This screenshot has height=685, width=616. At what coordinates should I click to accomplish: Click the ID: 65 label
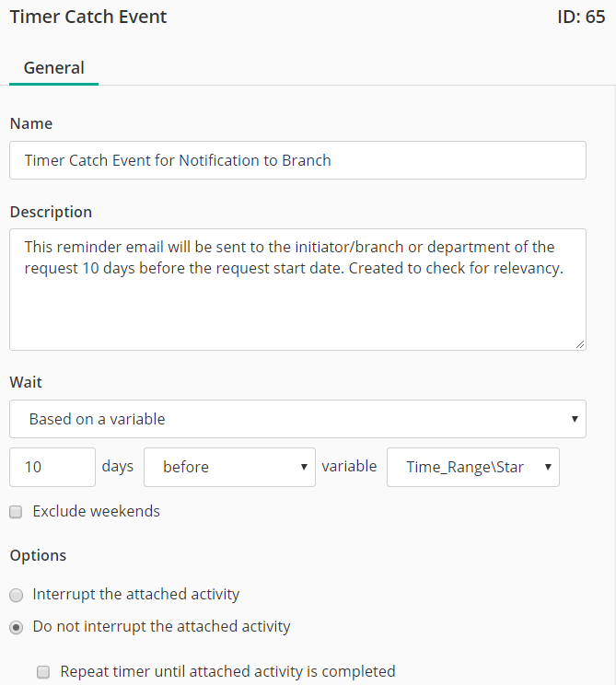pyautogui.click(x=581, y=17)
